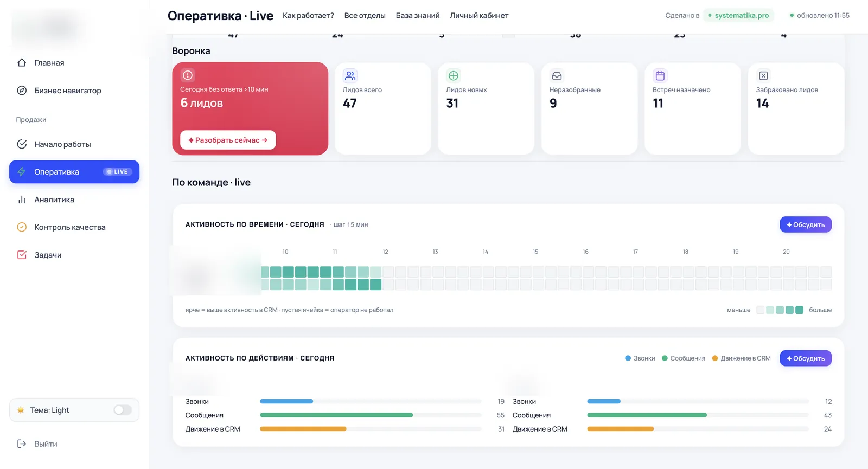Click the home icon beside Главная
The height and width of the screenshot is (469, 868).
22,62
